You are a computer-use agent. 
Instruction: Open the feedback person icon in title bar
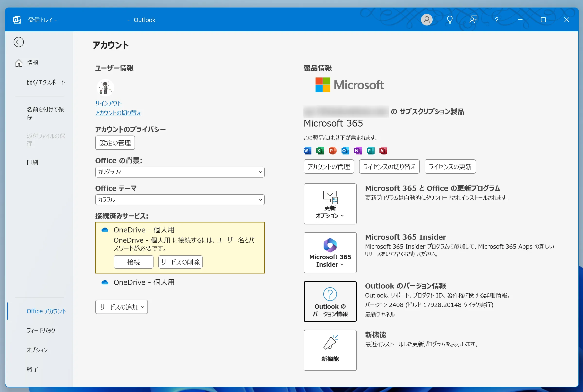pyautogui.click(x=473, y=20)
